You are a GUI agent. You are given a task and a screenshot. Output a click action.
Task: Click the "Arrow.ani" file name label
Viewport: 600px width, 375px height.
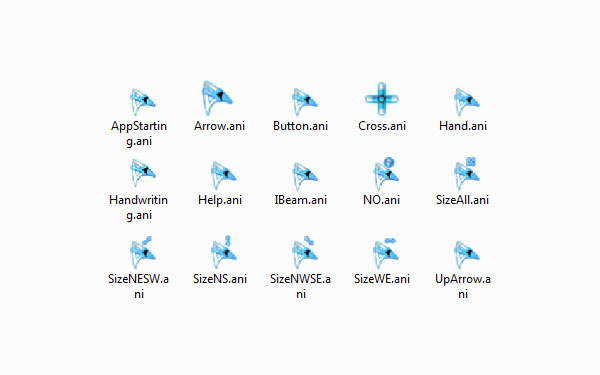(219, 126)
